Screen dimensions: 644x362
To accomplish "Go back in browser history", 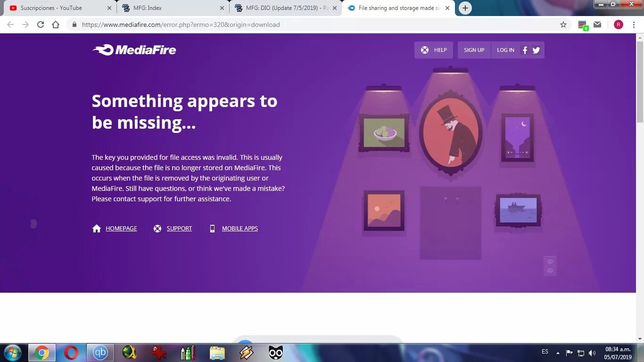I will [x=10, y=25].
